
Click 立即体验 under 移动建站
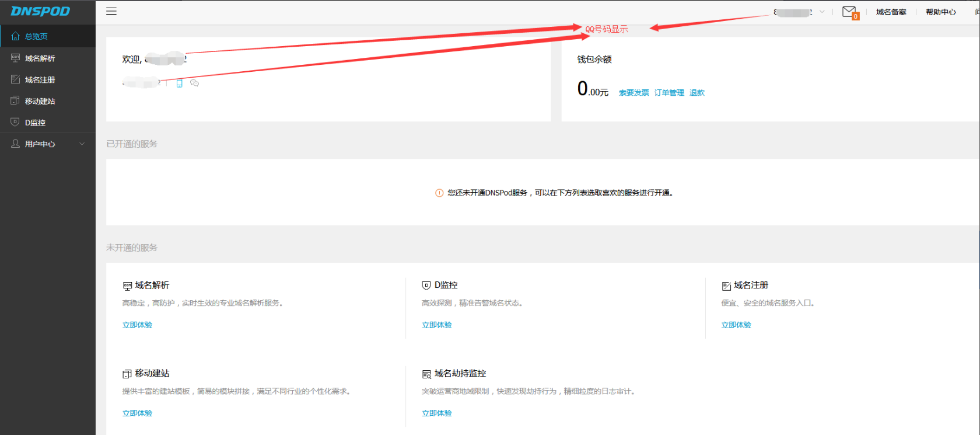coord(137,413)
